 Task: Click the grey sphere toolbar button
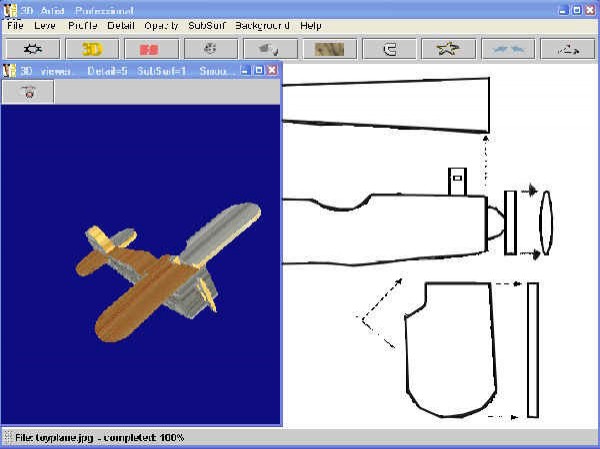click(211, 49)
